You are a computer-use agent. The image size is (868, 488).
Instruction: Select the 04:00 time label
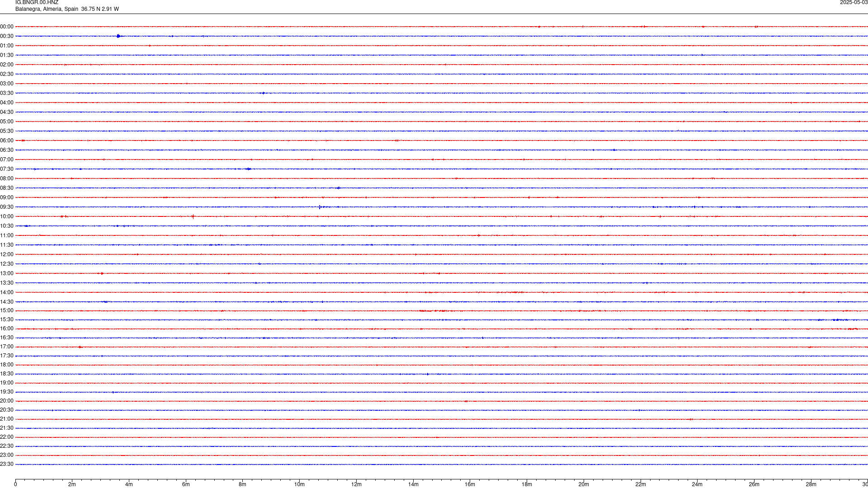click(7, 103)
